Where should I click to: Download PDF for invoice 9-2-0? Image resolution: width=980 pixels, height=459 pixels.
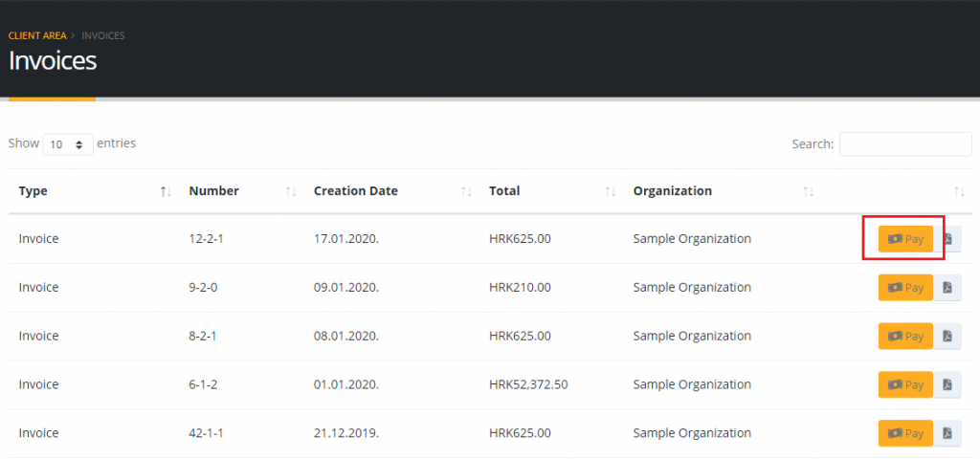click(947, 288)
